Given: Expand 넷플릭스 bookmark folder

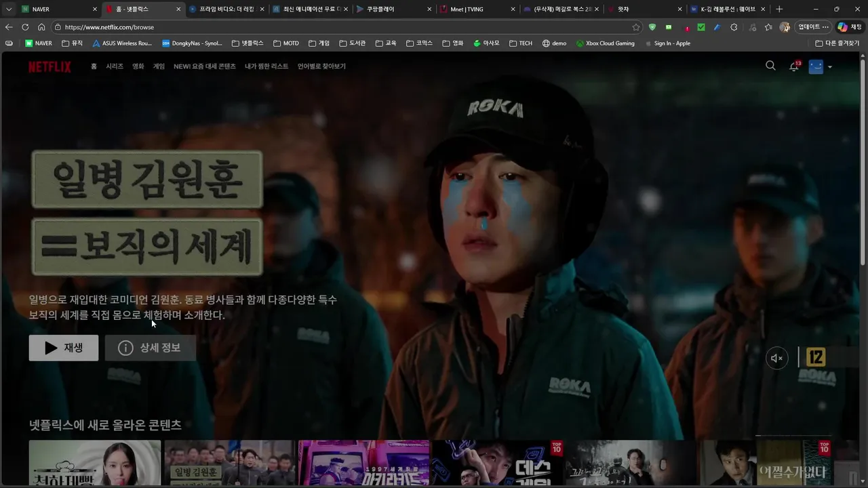Looking at the screenshot, I should (248, 43).
